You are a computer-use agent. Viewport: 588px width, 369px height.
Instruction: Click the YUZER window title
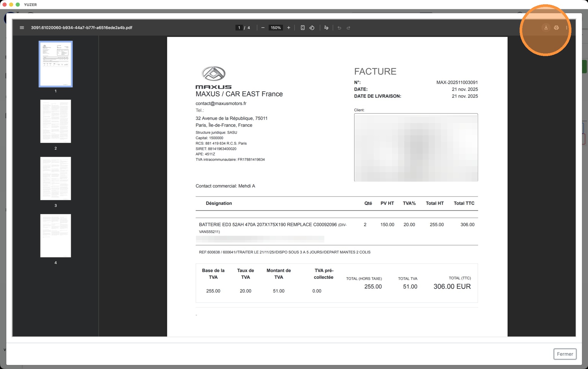(x=30, y=5)
